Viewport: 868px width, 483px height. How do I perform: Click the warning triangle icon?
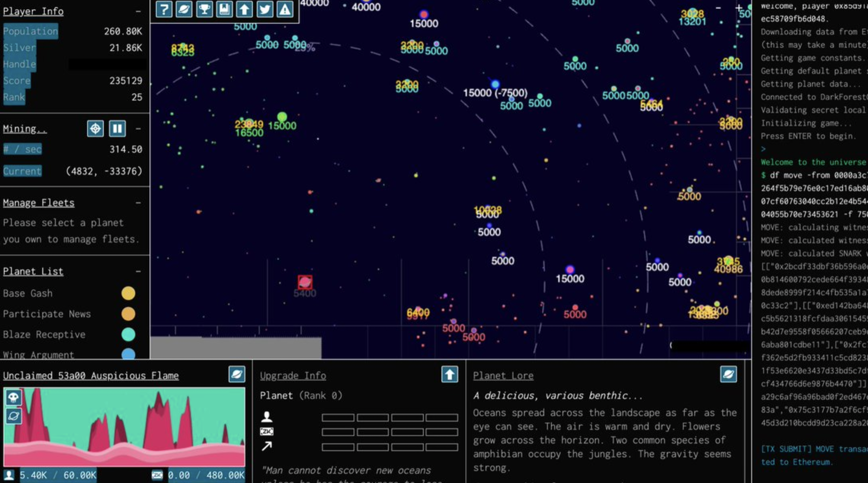pyautogui.click(x=285, y=9)
